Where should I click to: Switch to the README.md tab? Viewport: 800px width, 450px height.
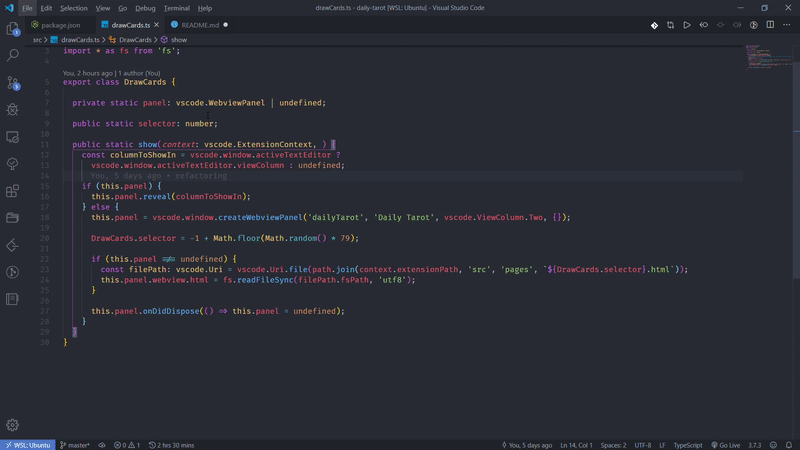pos(199,25)
